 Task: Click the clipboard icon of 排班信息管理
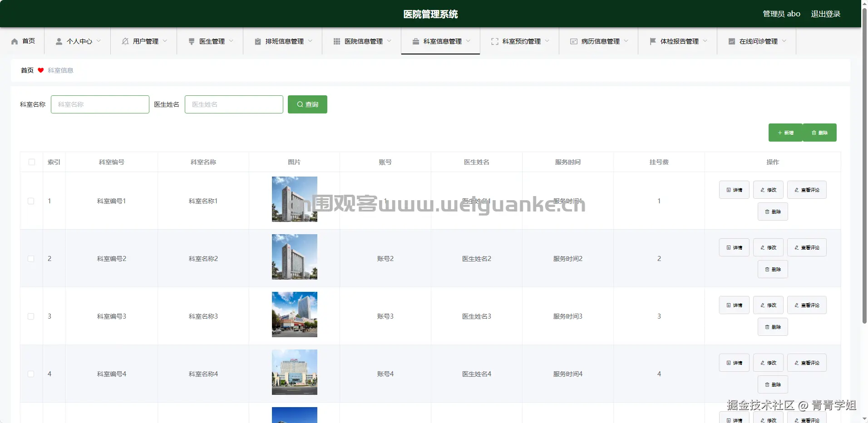click(x=258, y=41)
